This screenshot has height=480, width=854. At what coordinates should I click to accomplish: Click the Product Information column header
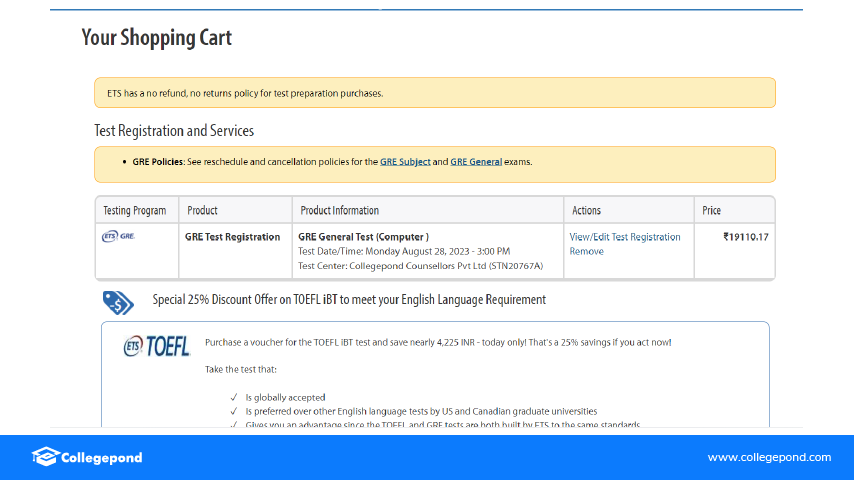coord(338,210)
